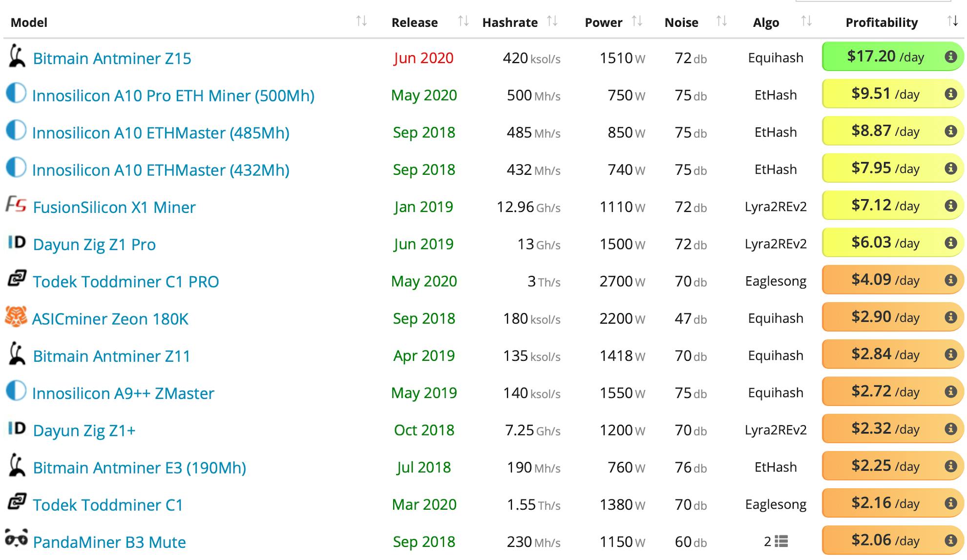Open Innosilicon A10 Pro ETH Miner (500Mh) link

pos(173,96)
